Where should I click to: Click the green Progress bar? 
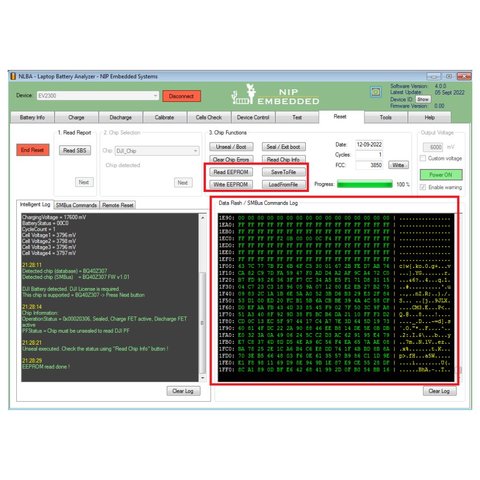tap(365, 184)
